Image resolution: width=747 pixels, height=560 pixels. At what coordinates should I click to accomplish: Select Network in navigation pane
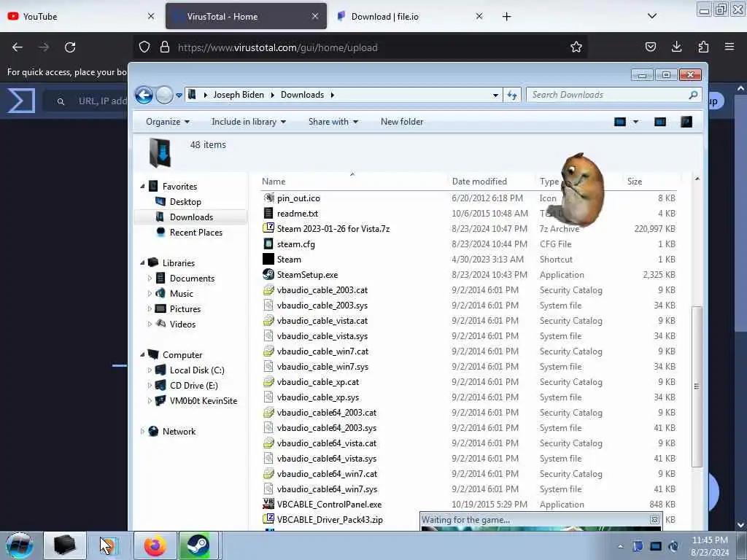tap(179, 432)
